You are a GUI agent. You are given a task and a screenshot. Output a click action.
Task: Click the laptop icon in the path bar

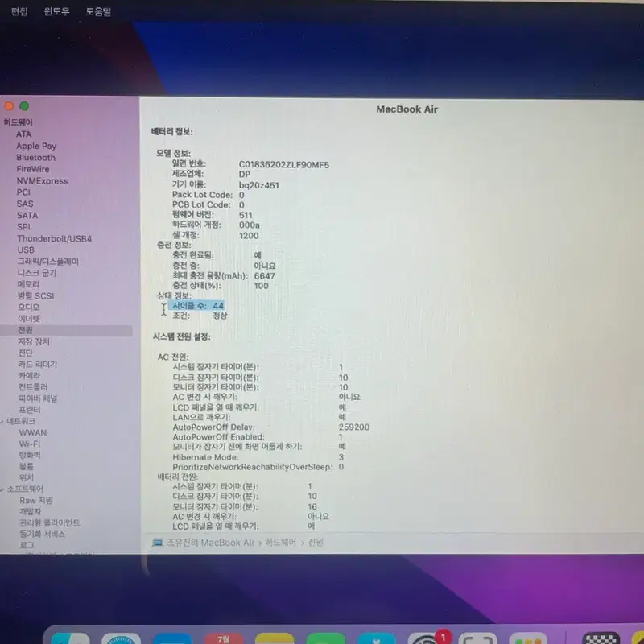coord(158,543)
